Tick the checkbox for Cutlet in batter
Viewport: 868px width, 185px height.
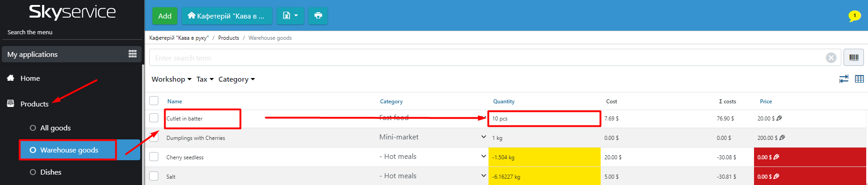[154, 118]
